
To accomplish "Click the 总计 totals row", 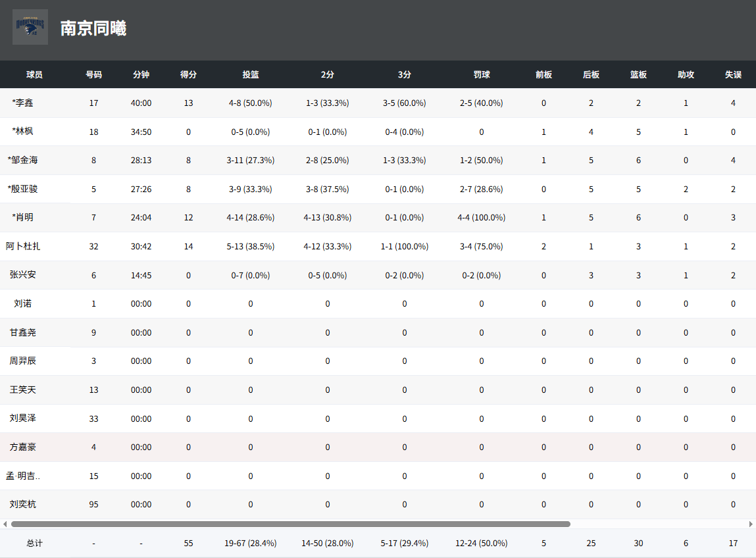I will tap(34, 544).
